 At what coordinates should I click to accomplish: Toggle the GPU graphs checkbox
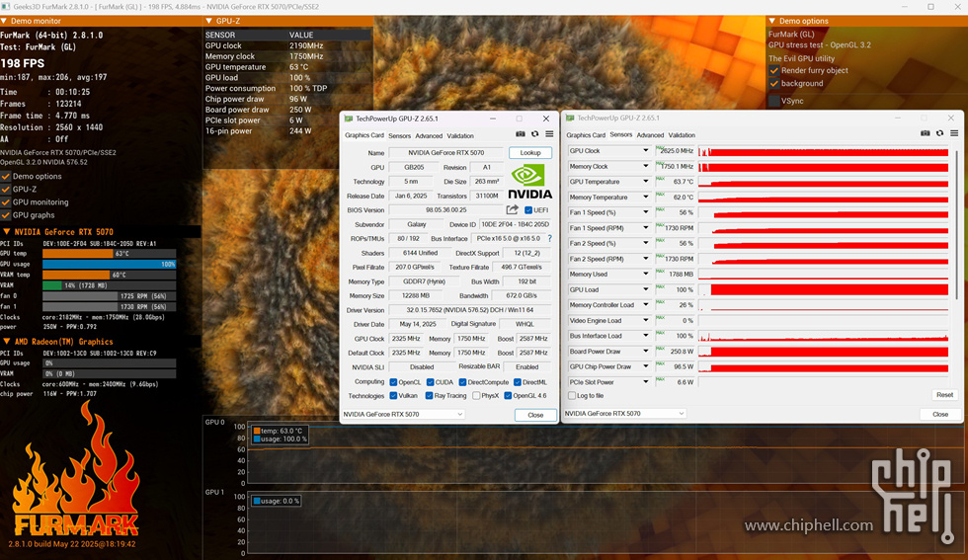pyautogui.click(x=6, y=215)
